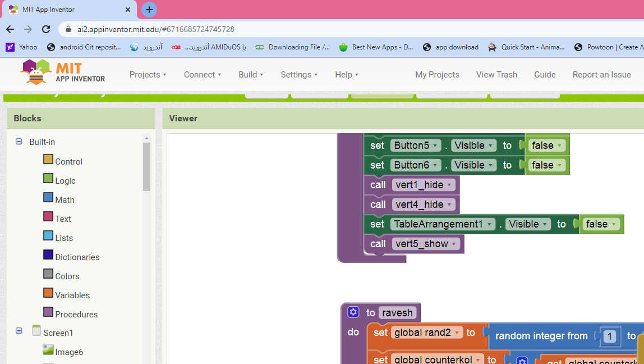Open the Build menu

250,75
